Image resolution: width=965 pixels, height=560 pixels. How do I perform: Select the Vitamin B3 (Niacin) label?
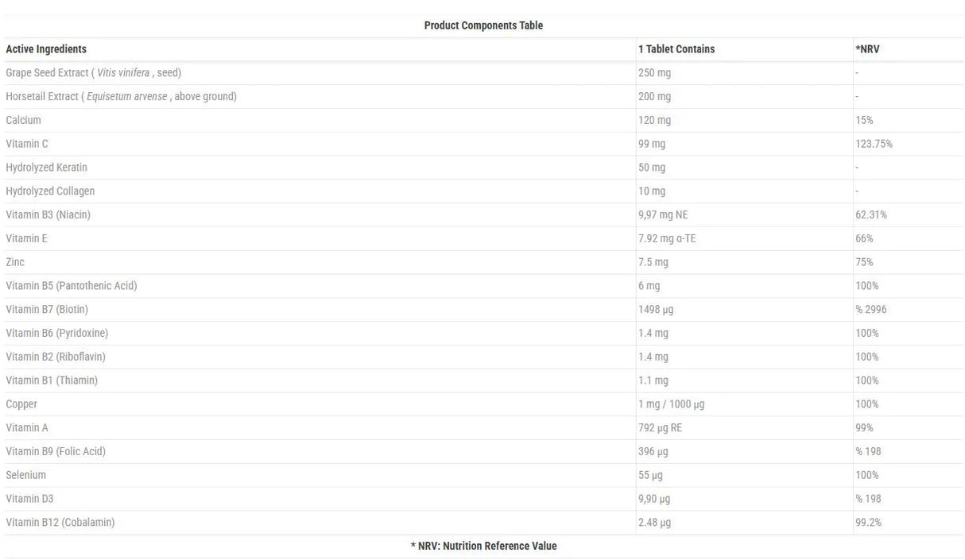click(48, 215)
